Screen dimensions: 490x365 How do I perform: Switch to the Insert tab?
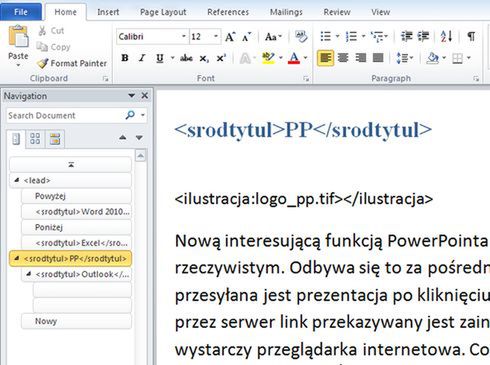pyautogui.click(x=108, y=12)
